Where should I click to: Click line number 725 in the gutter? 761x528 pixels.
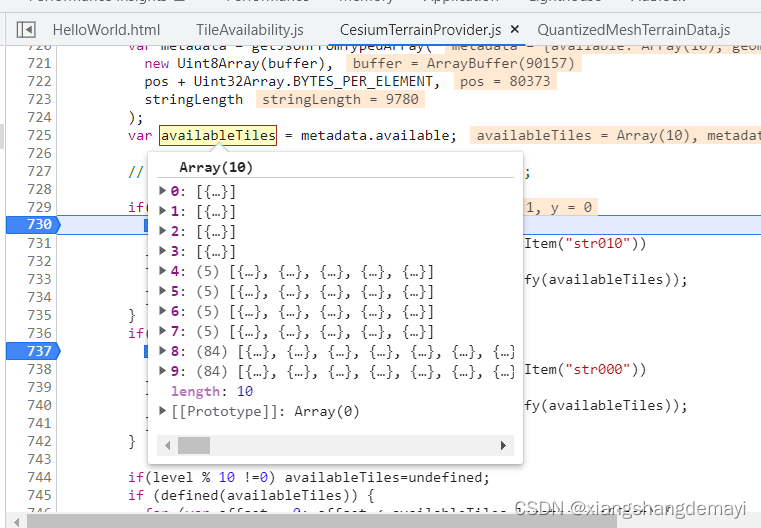pos(39,135)
